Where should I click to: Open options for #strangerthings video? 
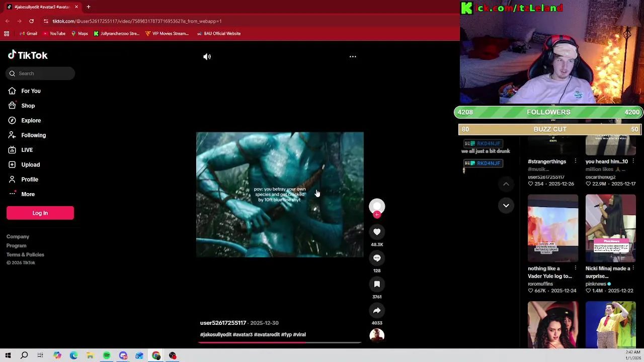click(x=576, y=161)
